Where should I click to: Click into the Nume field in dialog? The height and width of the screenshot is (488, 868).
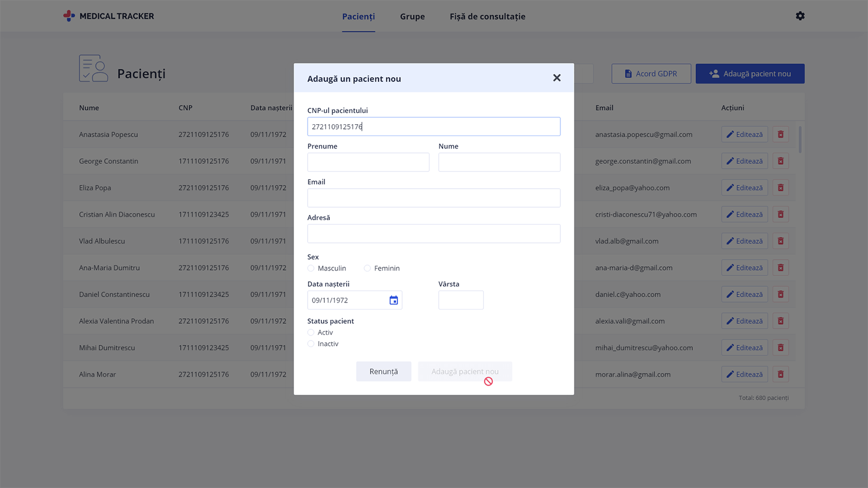499,162
